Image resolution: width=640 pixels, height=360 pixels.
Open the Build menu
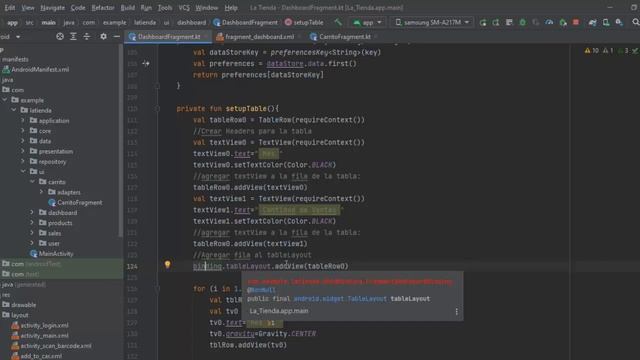click(128, 8)
